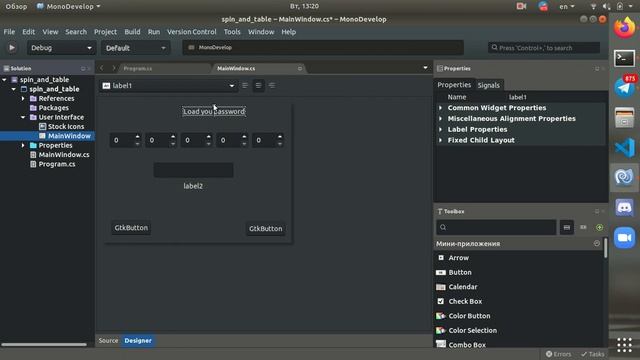Open the document tabs list dropdown arrow
Viewport: 640px width, 360px height.
425,68
